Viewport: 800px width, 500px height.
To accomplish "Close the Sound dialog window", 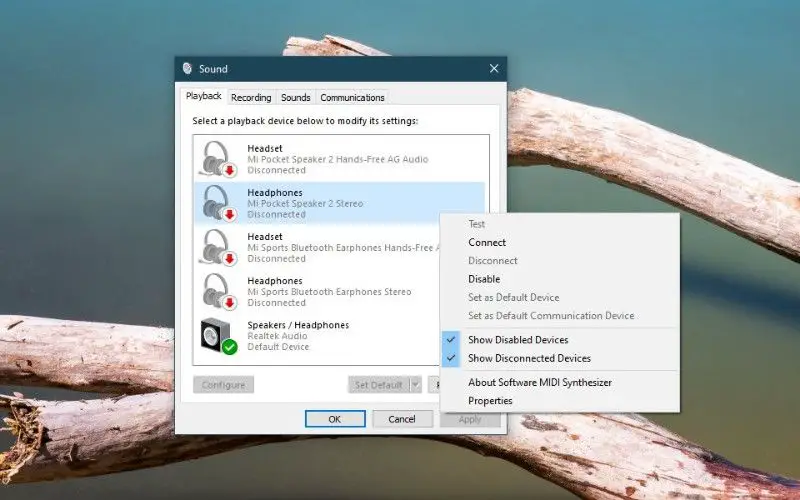I will [x=494, y=68].
